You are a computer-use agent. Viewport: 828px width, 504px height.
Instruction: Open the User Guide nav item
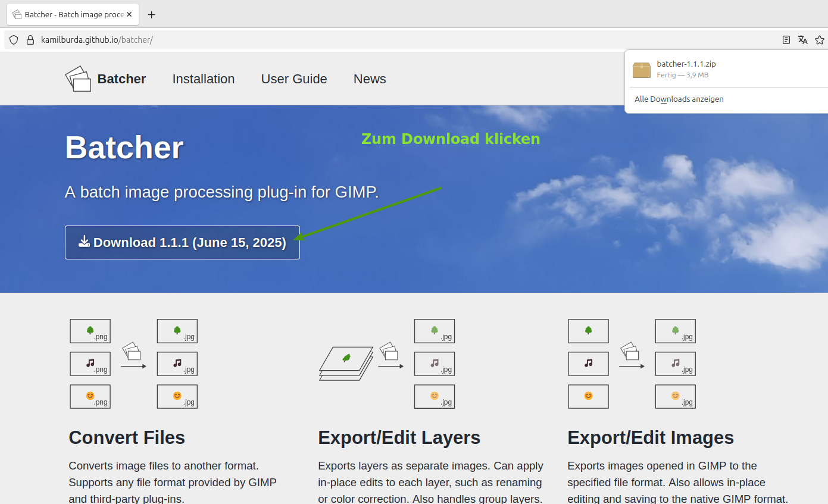click(294, 79)
